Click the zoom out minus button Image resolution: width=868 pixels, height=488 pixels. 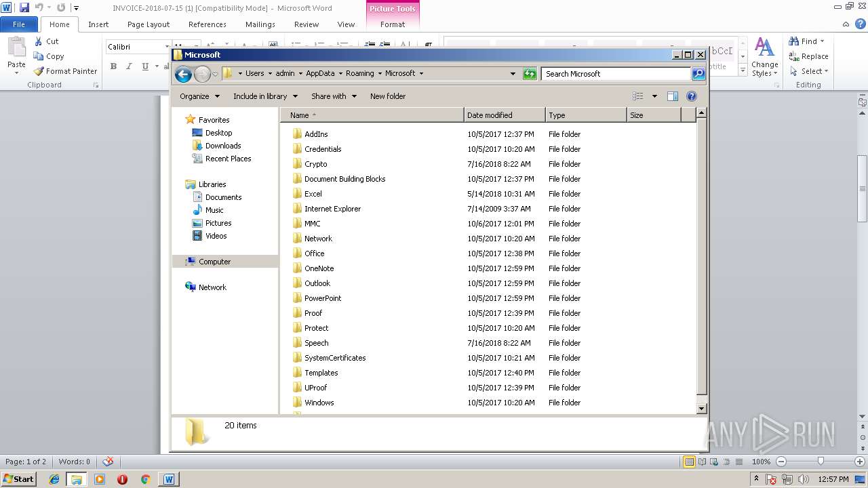pos(781,462)
